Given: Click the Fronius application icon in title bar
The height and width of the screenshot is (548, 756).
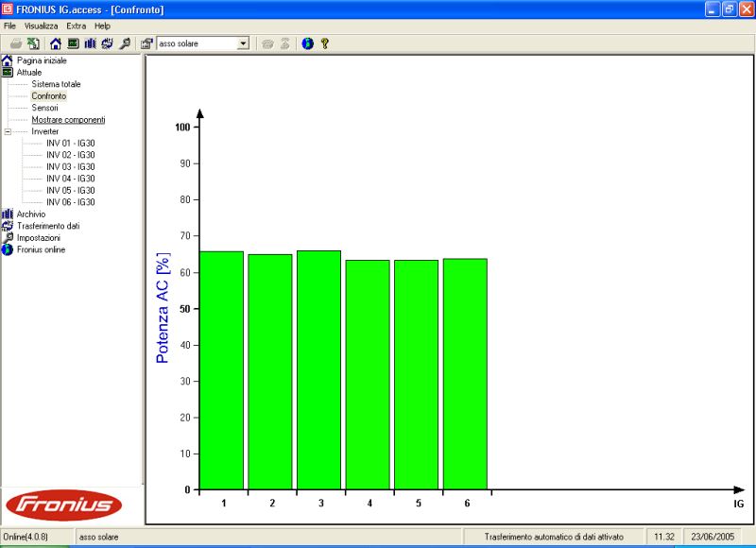Looking at the screenshot, I should (8, 9).
